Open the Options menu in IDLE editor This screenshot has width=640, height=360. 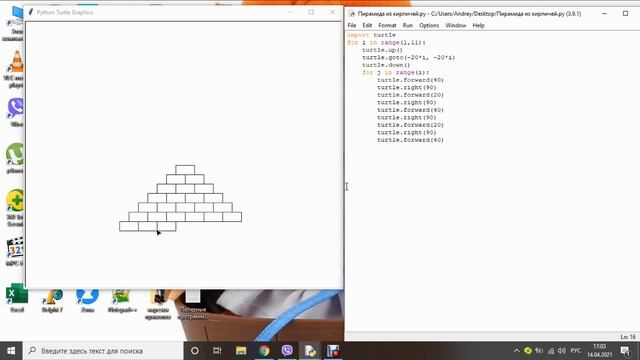coord(429,25)
